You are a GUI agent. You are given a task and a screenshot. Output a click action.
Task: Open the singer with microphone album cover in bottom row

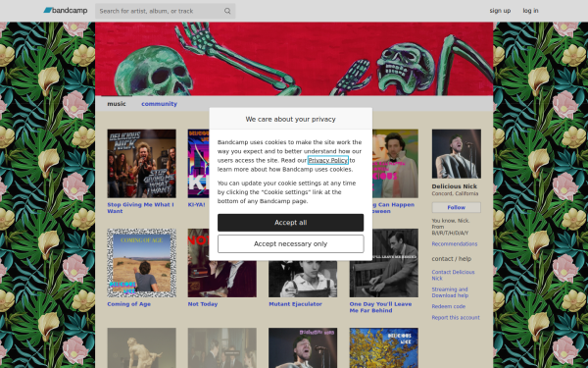pos(303,347)
